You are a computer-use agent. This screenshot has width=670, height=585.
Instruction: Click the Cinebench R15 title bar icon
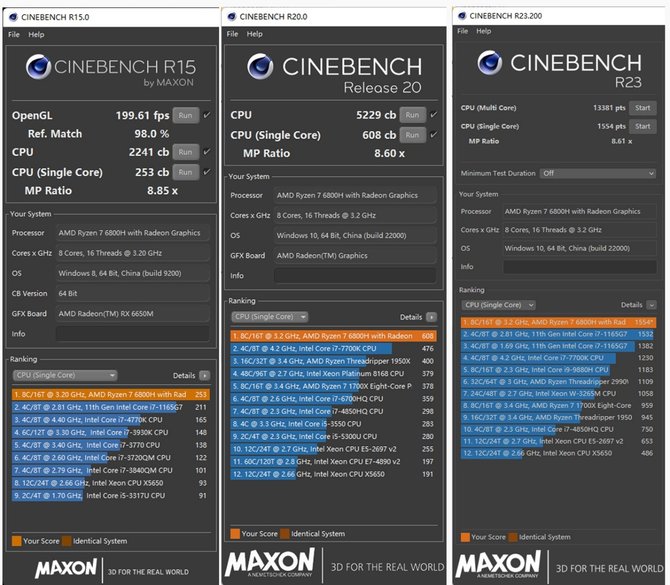coord(13,16)
